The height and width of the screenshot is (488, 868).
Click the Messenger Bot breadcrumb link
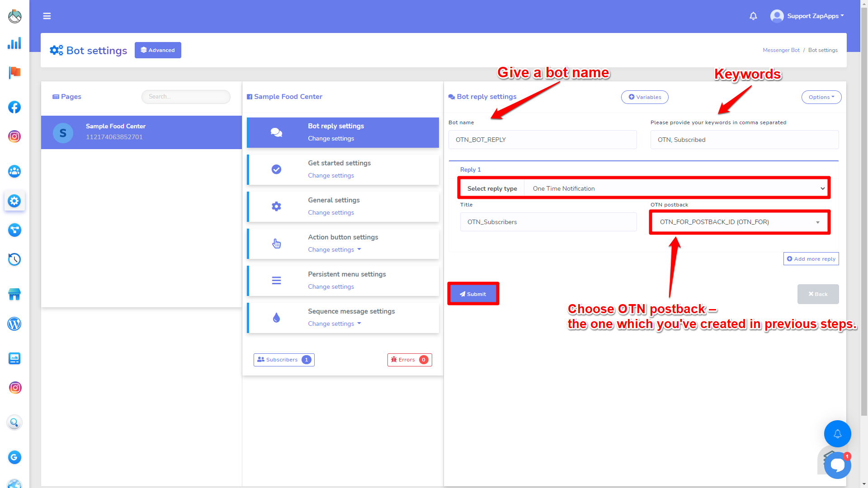point(781,50)
